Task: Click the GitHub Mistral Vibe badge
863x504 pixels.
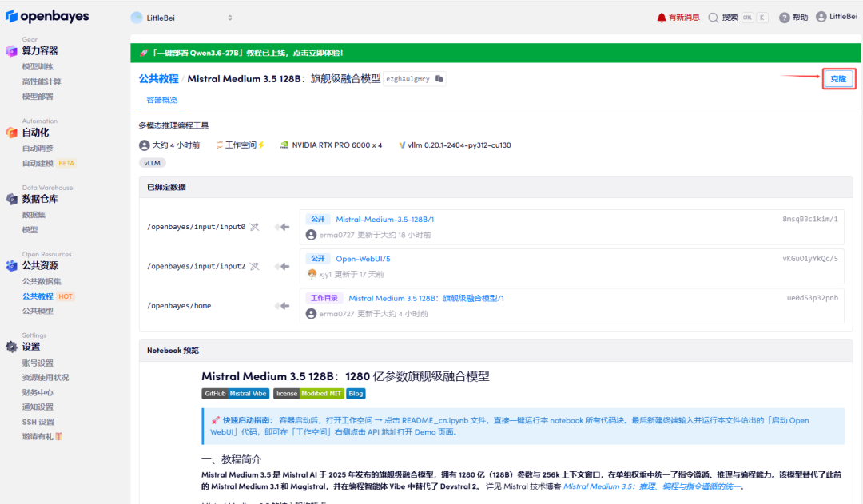Action: 236,394
